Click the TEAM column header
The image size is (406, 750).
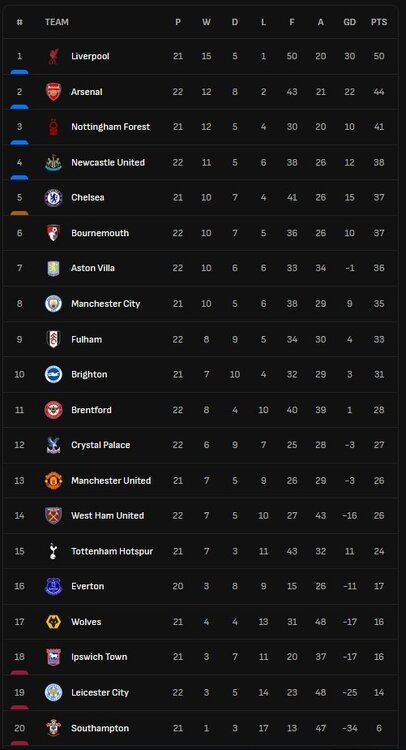tap(56, 22)
